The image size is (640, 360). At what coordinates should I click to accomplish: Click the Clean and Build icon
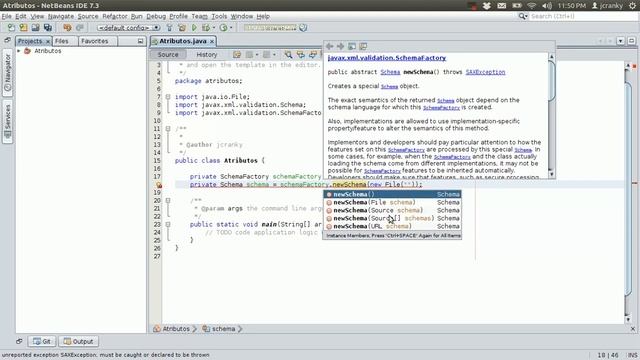pos(182,28)
